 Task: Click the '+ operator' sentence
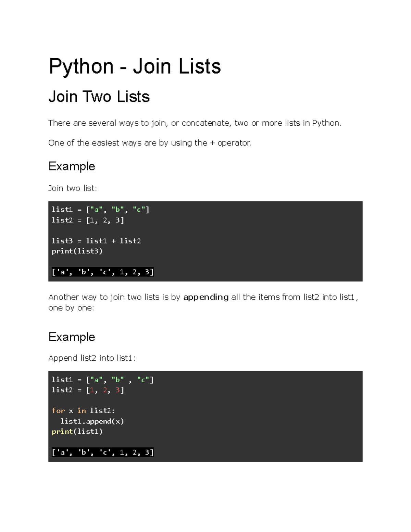pyautogui.click(x=150, y=143)
